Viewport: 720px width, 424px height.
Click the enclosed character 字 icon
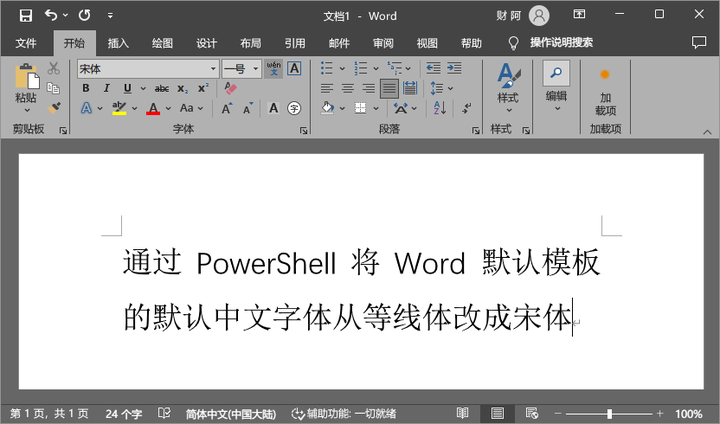tap(294, 108)
